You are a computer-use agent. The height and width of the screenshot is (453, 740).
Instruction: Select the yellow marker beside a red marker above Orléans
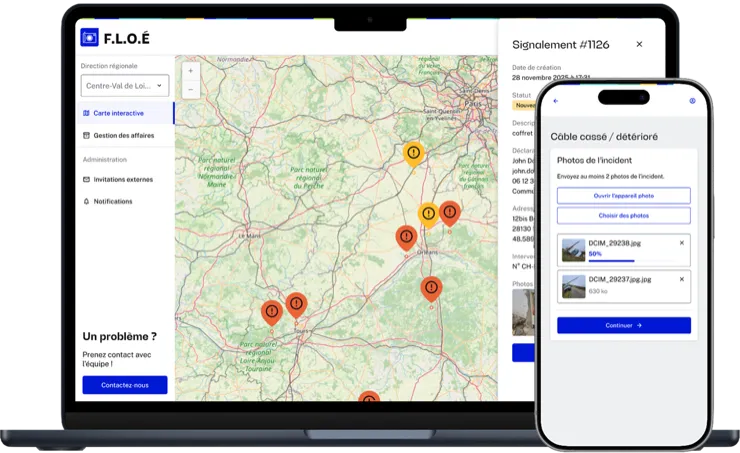click(428, 215)
